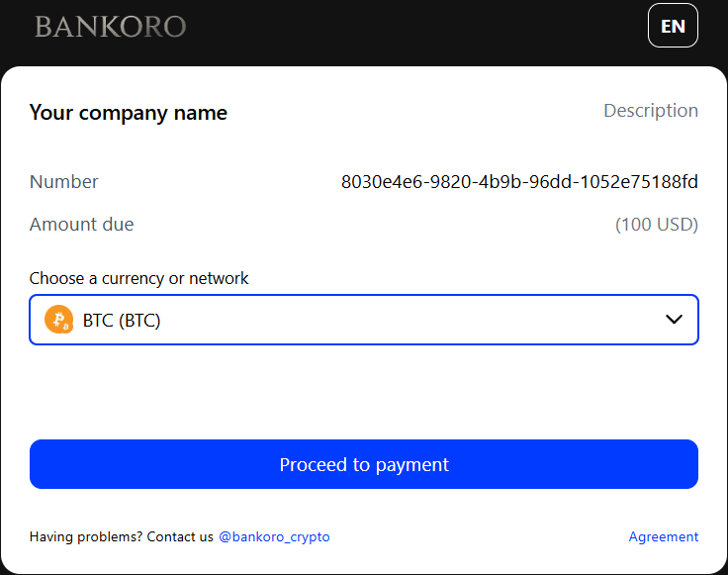Open the EN language switcher
The width and height of the screenshot is (728, 575).
point(673,27)
